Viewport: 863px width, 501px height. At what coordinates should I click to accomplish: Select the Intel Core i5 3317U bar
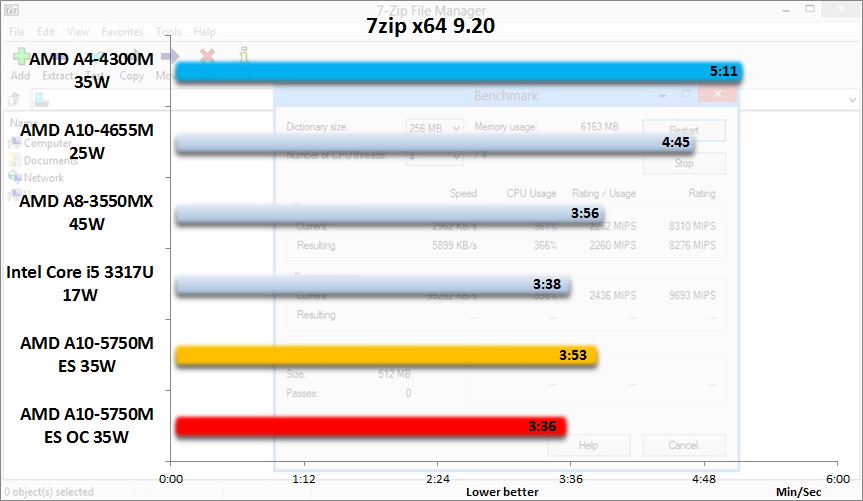coord(373,285)
